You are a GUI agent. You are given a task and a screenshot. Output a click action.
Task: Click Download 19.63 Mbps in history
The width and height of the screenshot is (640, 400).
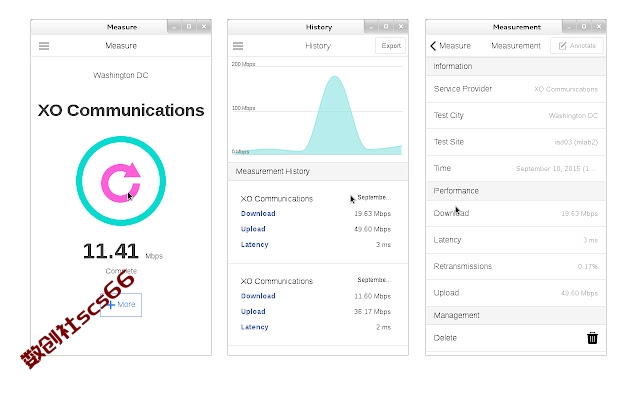click(316, 213)
